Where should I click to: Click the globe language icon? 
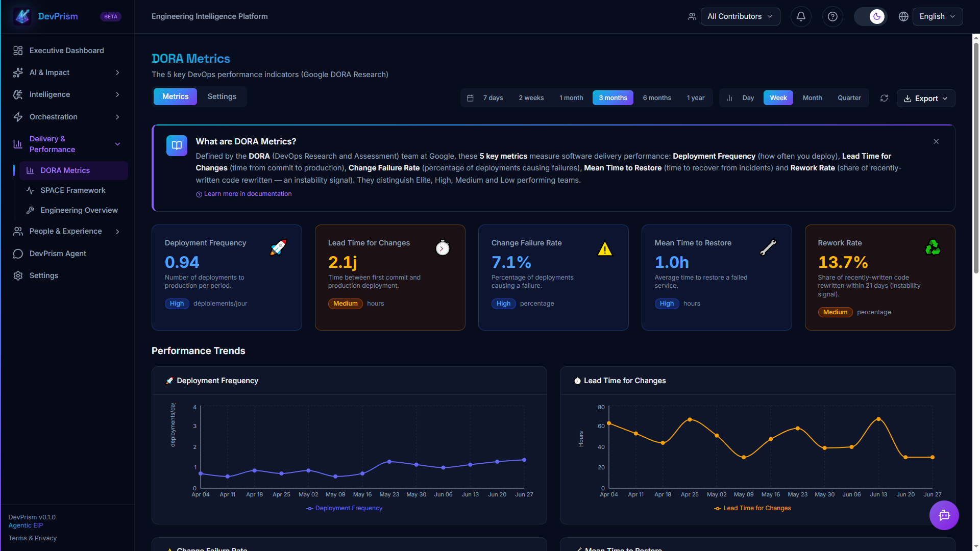[x=903, y=16]
